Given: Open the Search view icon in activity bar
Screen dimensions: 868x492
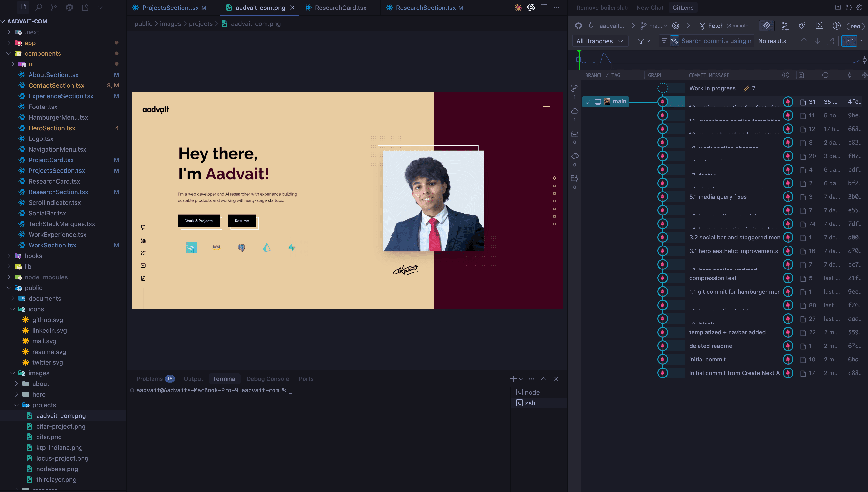Looking at the screenshot, I should coord(38,7).
